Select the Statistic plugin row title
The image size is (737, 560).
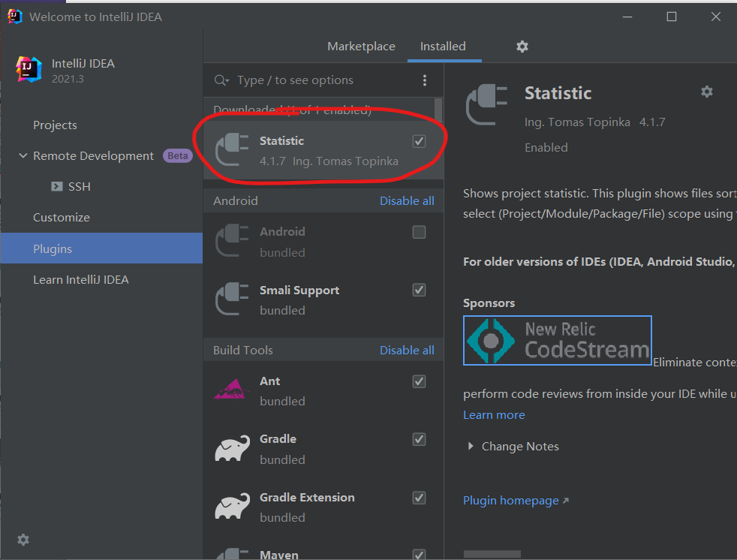coord(281,140)
